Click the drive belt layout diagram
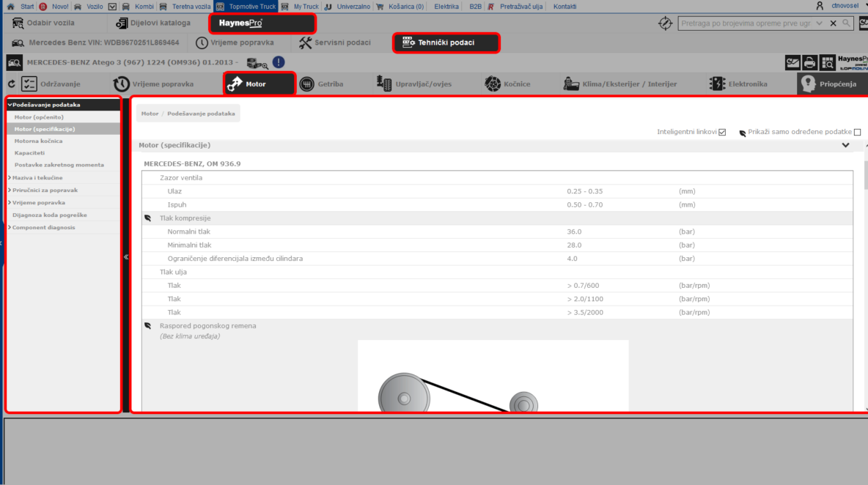This screenshot has height=485, width=868. click(x=493, y=376)
